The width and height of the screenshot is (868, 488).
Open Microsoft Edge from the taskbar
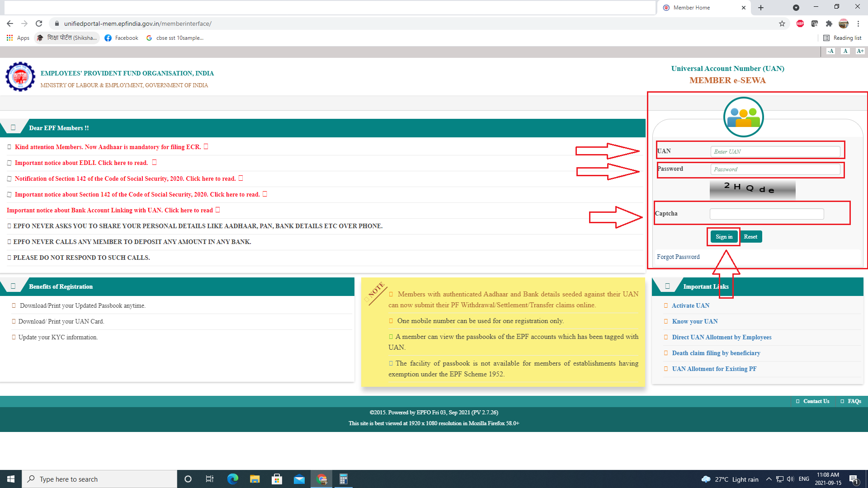(x=232, y=479)
